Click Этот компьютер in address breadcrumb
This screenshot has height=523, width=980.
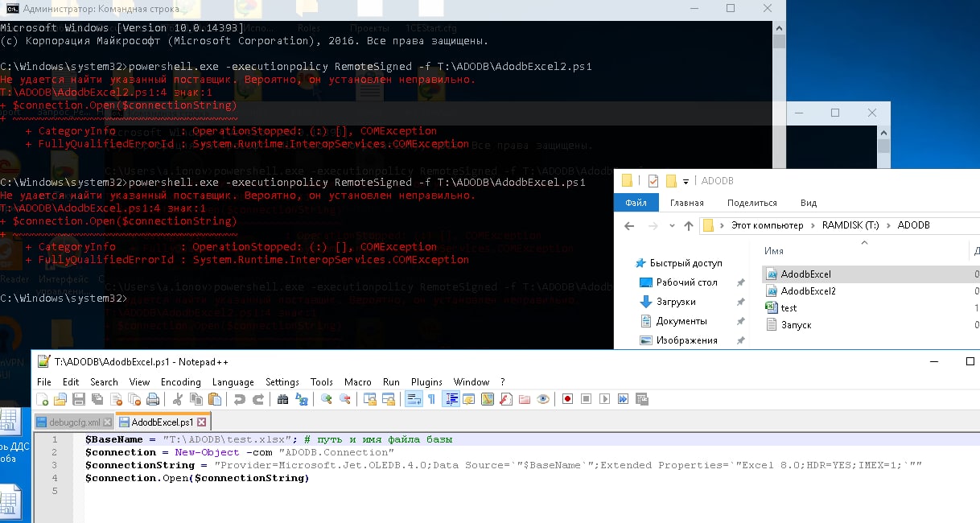point(768,225)
